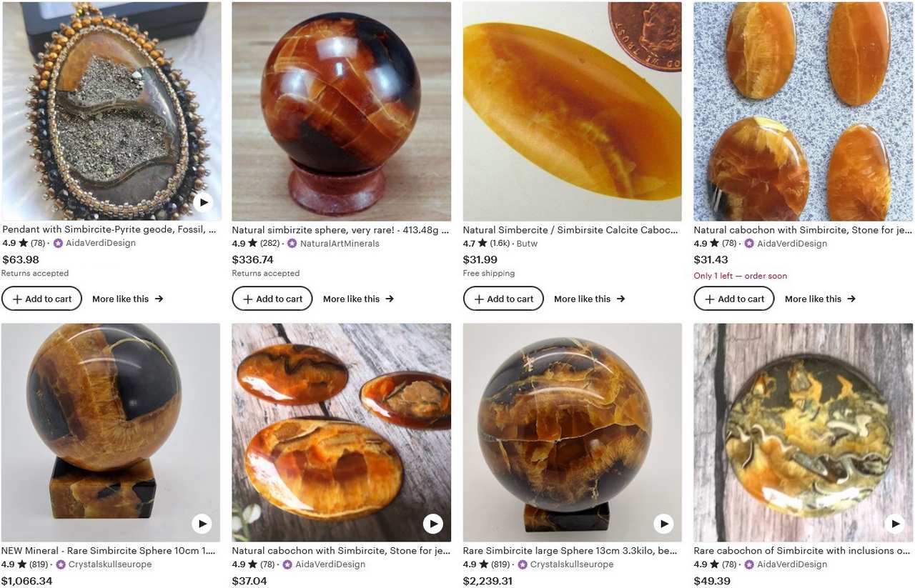Play video on NEW Mineral Simbircite Sphere 10cm
Viewport: 915px width, 588px height.
(202, 524)
